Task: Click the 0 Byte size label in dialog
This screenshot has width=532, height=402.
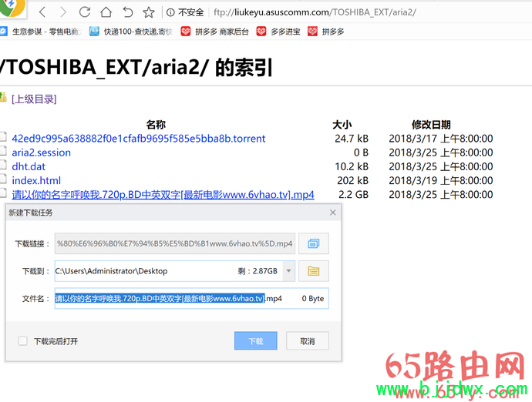Action: point(313,298)
